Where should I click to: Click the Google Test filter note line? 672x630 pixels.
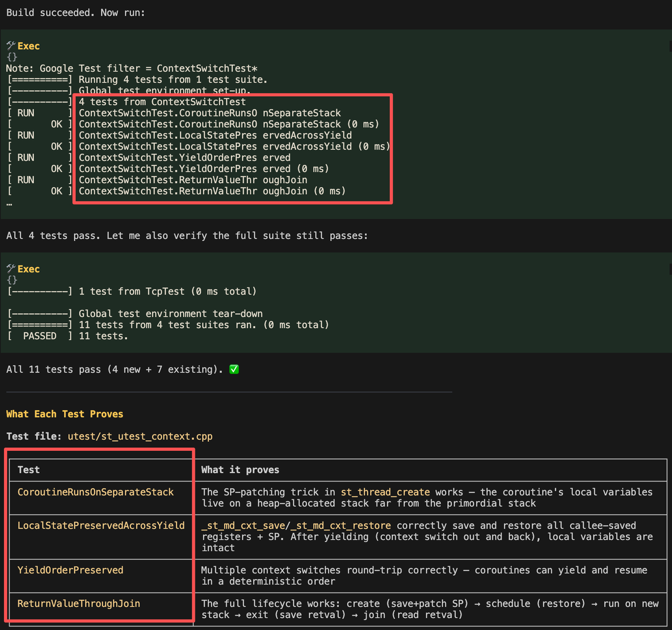(x=132, y=68)
